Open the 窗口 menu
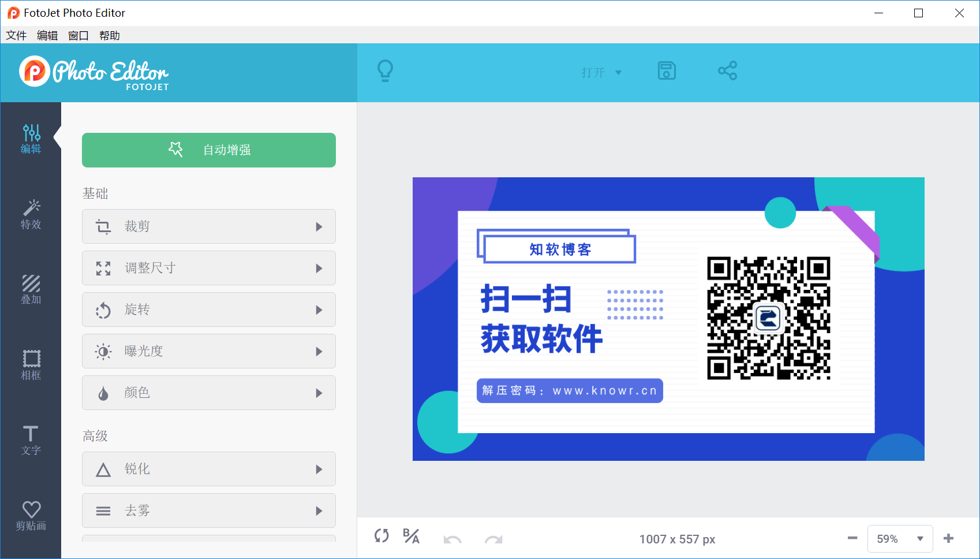980x559 pixels. 78,35
